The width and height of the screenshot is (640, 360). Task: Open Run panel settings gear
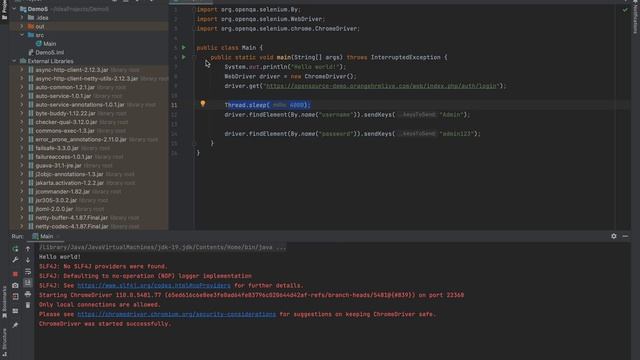[614, 236]
